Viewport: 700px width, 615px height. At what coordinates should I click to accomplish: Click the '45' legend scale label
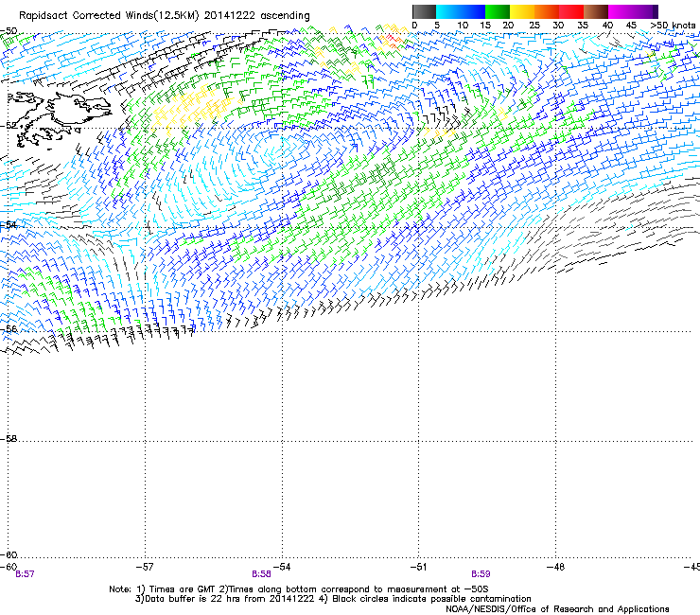pos(631,25)
